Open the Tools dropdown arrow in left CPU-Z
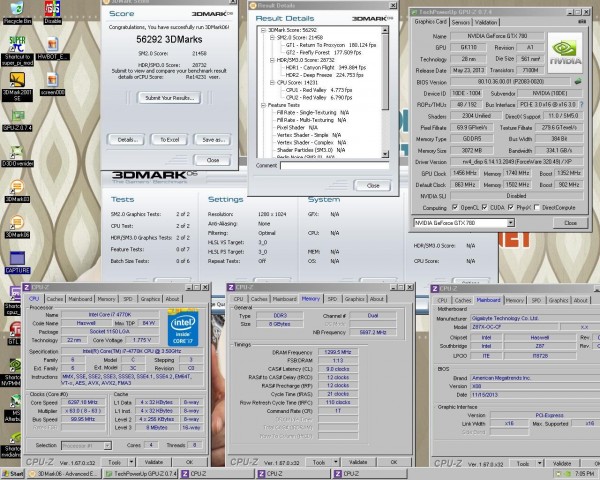600x480 pixels. point(131,462)
